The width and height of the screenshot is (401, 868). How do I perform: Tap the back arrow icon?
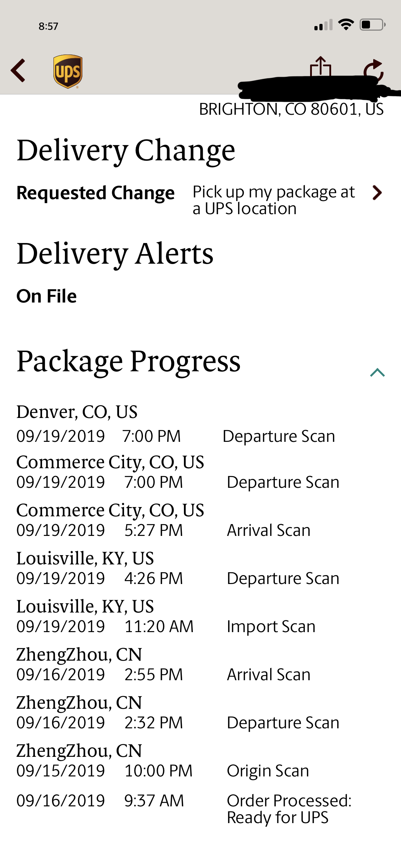[18, 71]
